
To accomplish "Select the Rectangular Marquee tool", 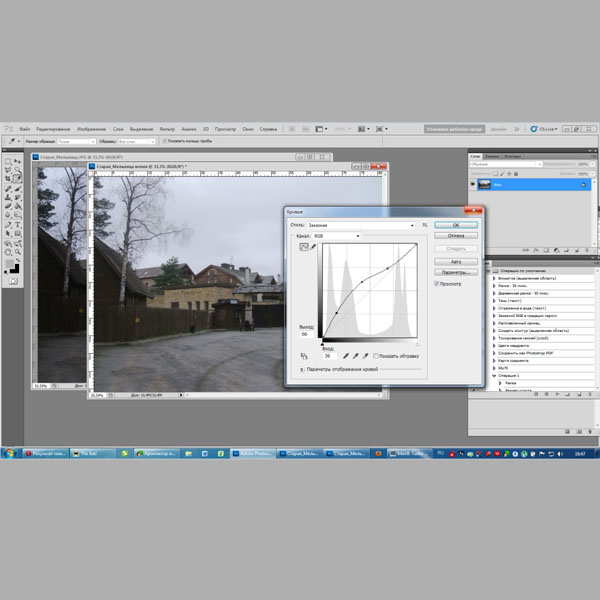I will [8, 161].
